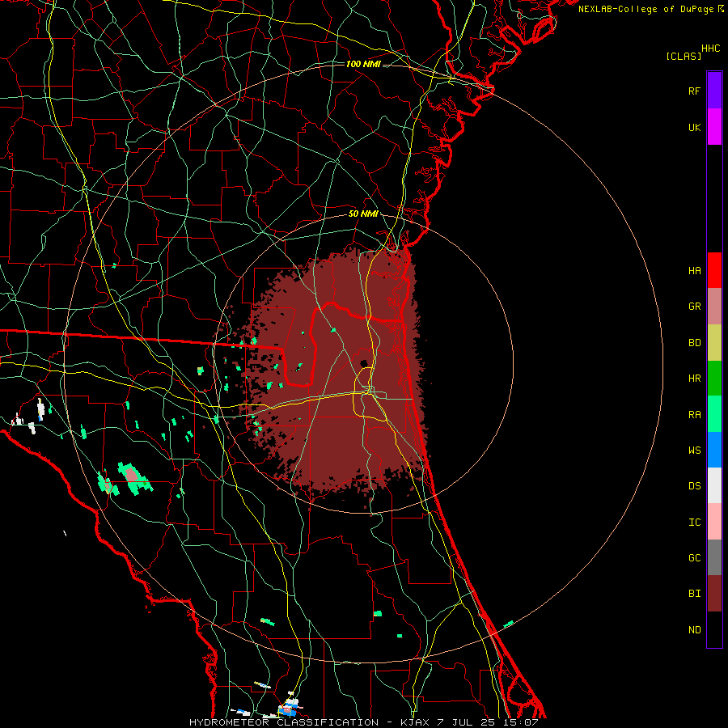Click the 100 NMI range ring label
The width and height of the screenshot is (728, 728).
[363, 64]
